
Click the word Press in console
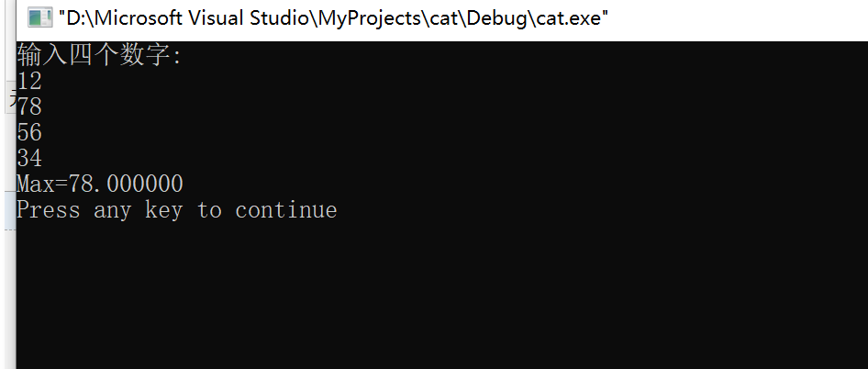48,210
